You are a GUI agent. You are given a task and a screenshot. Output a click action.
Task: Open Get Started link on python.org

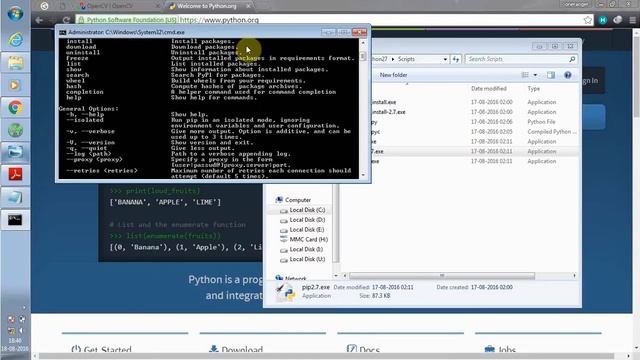(102, 350)
